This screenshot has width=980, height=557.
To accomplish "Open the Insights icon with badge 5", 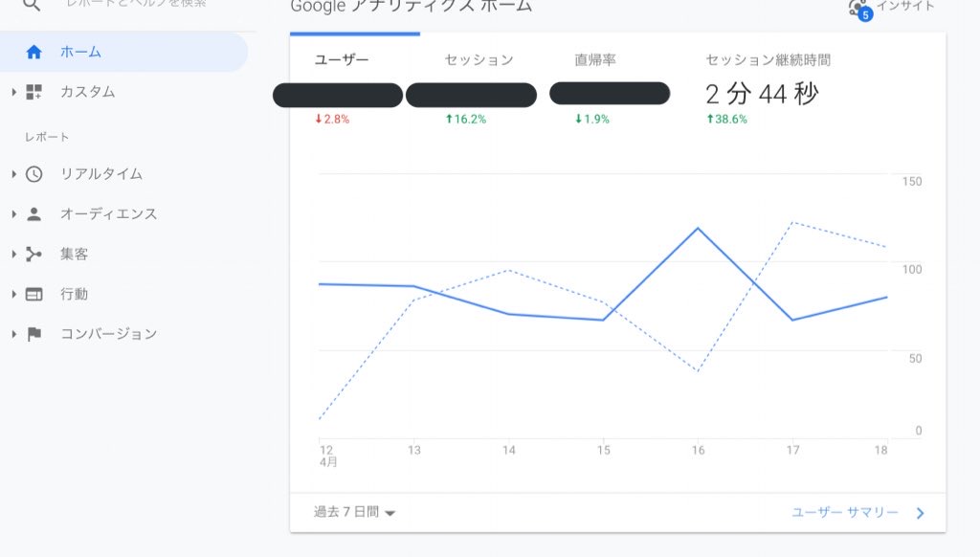I will pos(858,9).
